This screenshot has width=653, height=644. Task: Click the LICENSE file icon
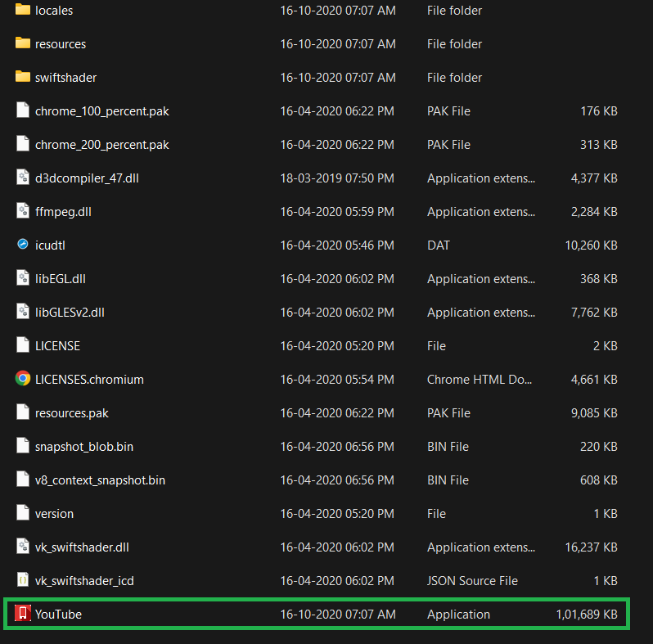[x=22, y=345]
